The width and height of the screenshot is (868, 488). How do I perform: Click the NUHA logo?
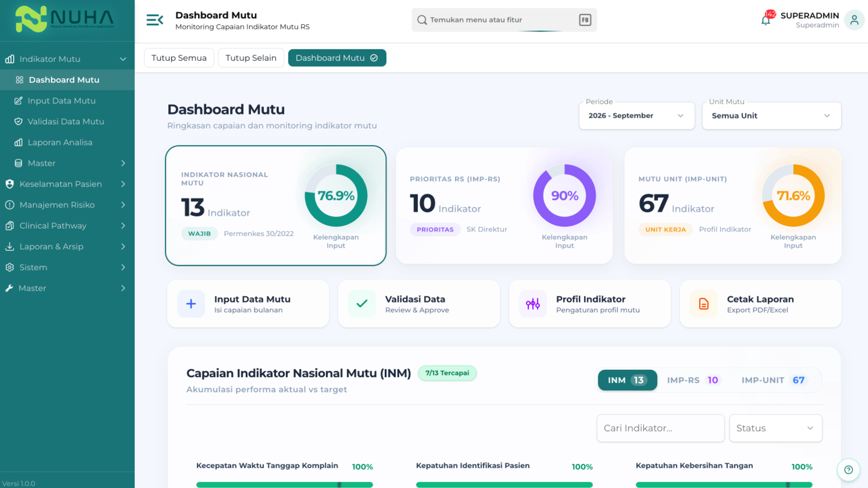pyautogui.click(x=65, y=19)
